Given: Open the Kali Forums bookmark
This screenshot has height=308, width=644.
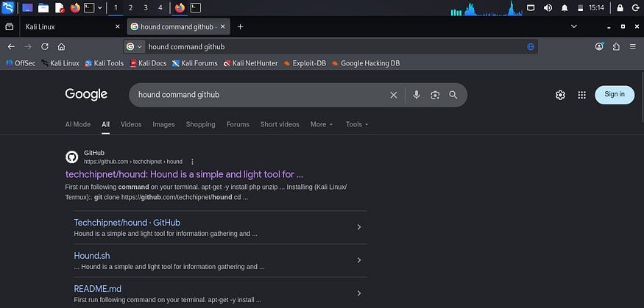Looking at the screenshot, I should [195, 63].
